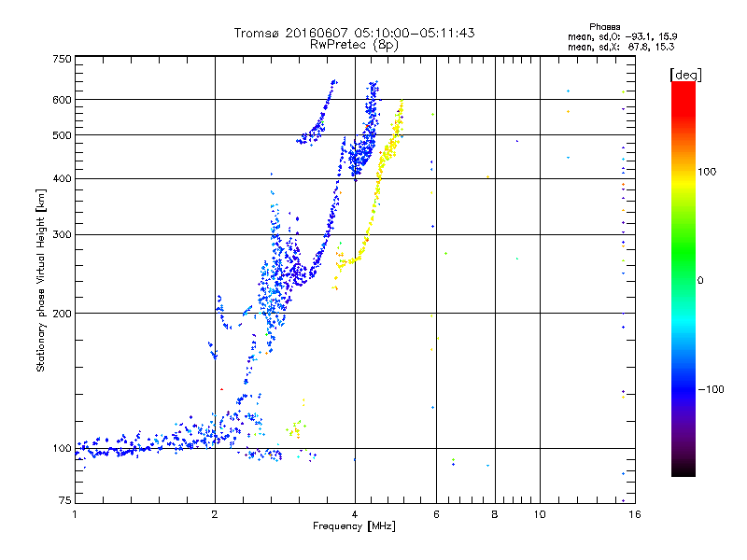Click the 'mean, sd,X: 87.8, 15.3' line
The width and height of the screenshot is (747, 560).
[x=621, y=47]
